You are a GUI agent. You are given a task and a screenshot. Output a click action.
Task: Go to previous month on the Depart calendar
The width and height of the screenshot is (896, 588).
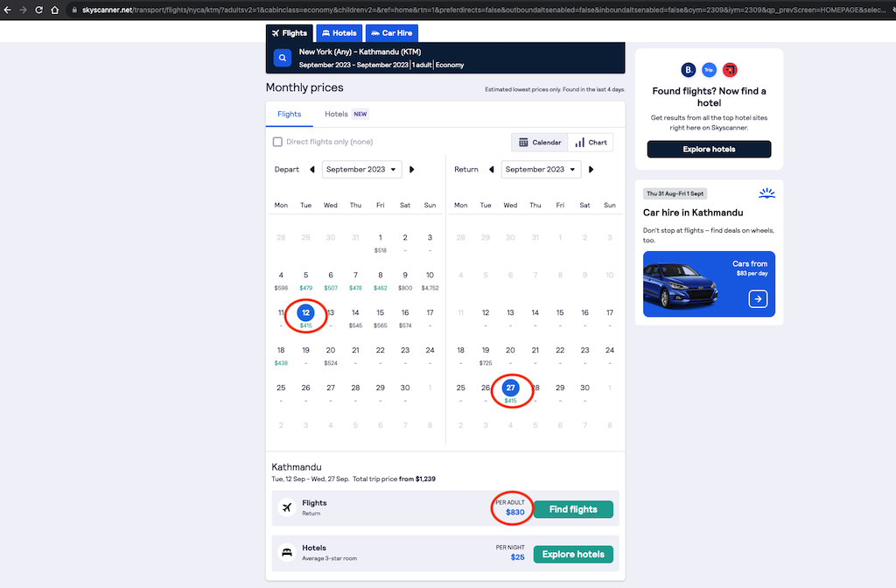(312, 169)
